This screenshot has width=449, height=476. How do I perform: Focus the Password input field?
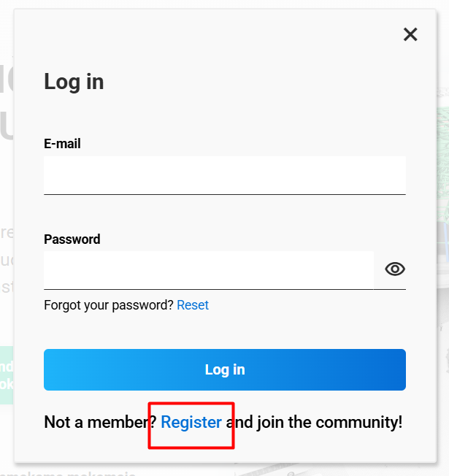pos(209,270)
